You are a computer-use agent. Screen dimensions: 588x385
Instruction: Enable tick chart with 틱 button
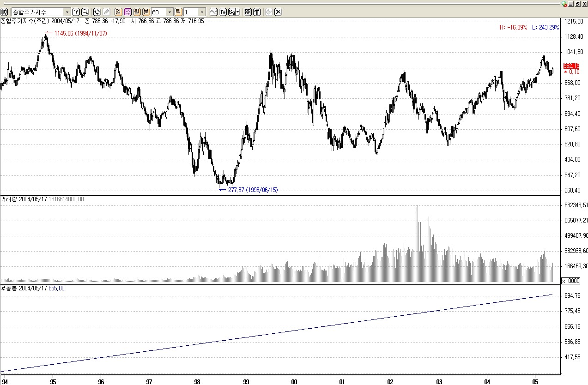click(x=178, y=12)
